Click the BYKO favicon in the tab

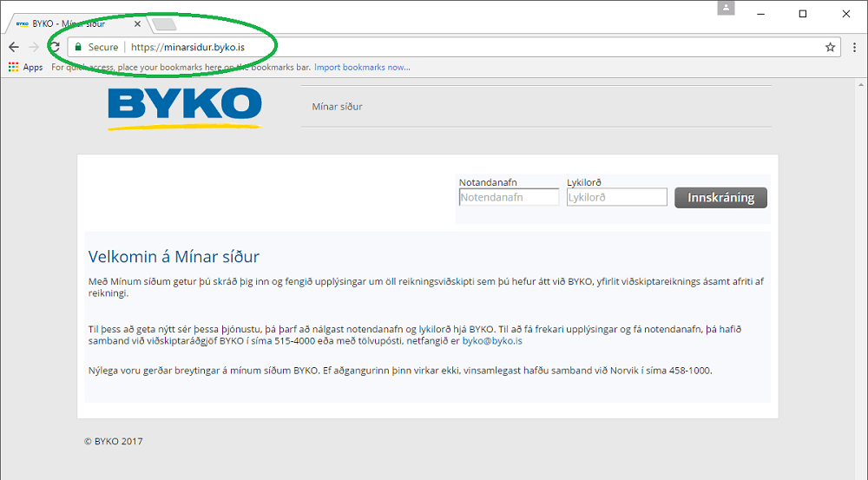click(x=23, y=23)
